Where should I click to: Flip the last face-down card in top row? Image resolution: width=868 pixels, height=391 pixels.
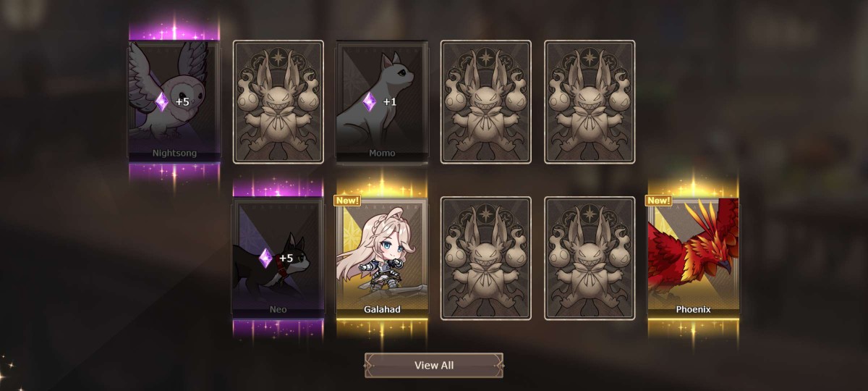point(590,101)
